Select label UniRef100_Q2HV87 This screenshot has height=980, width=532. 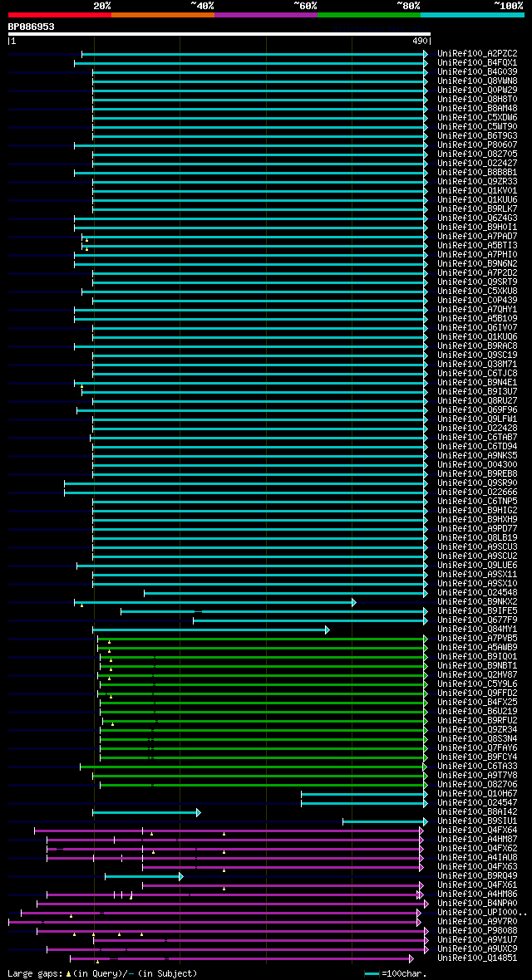477,675
